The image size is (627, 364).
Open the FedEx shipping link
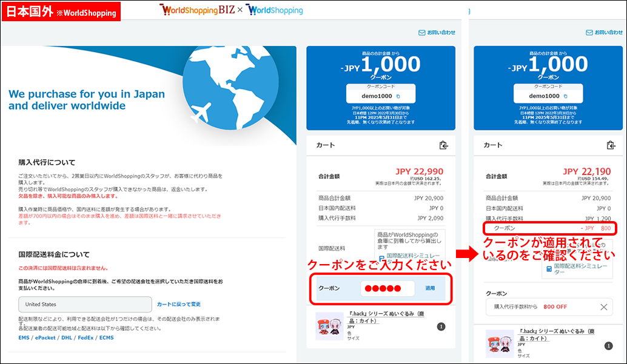click(86, 337)
